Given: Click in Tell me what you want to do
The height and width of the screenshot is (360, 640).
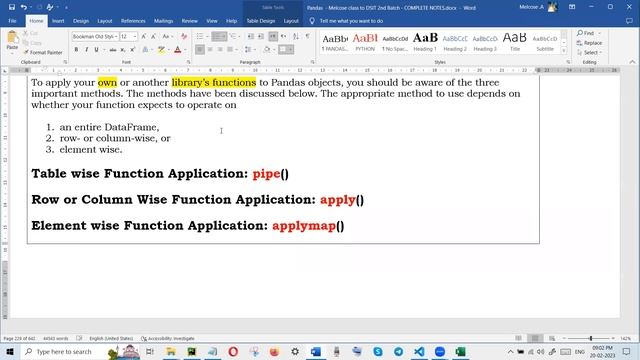Looking at the screenshot, I should click(351, 21).
